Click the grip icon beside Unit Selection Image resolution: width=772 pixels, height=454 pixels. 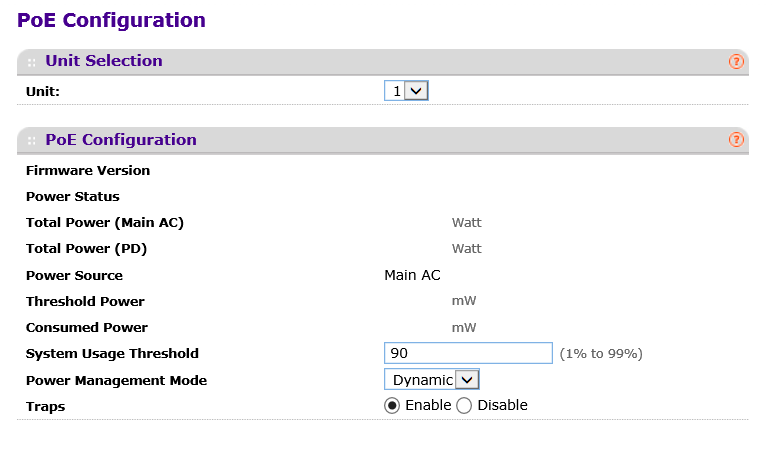[x=32, y=62]
